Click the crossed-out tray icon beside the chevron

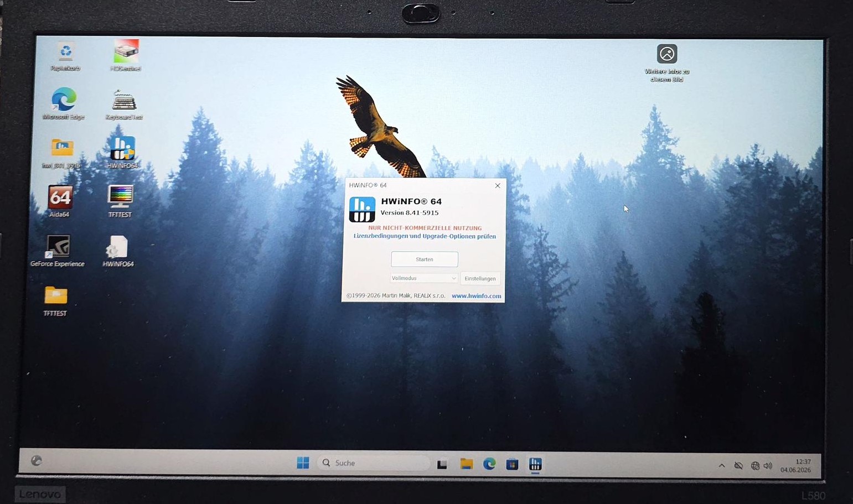click(738, 466)
